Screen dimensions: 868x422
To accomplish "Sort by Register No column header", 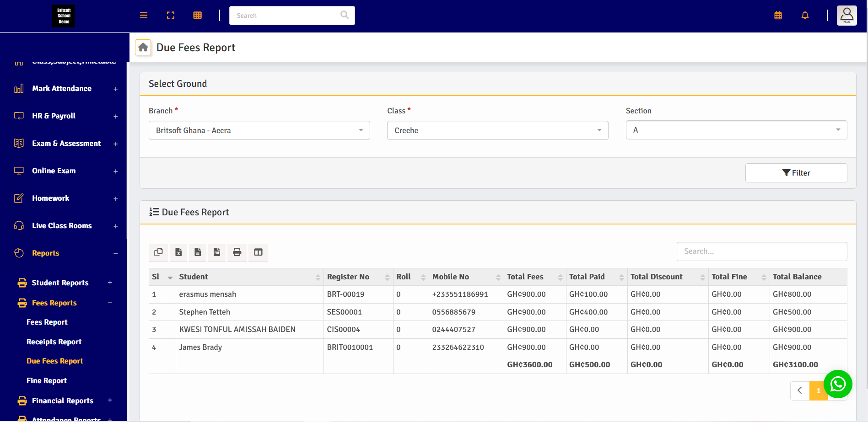I will pyautogui.click(x=358, y=277).
